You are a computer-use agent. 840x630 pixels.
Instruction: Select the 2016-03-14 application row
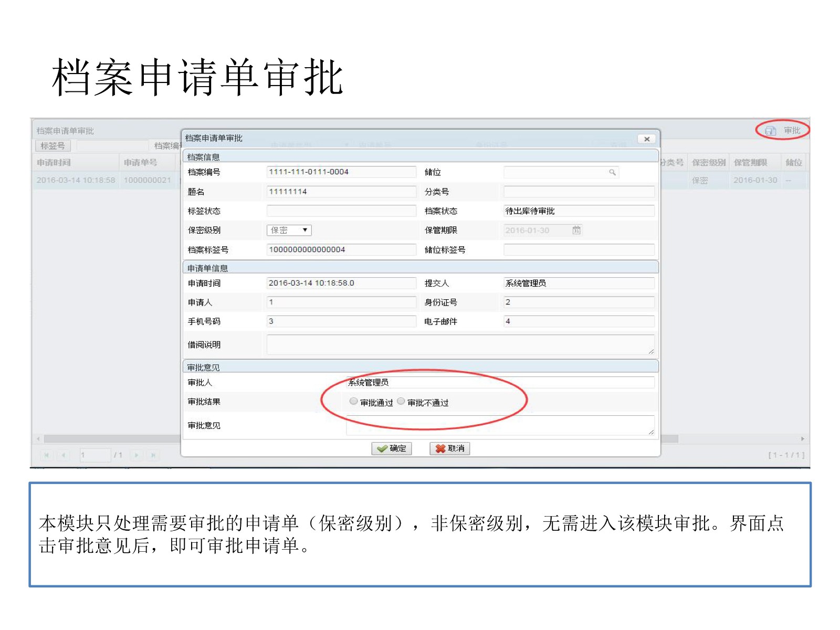point(76,180)
